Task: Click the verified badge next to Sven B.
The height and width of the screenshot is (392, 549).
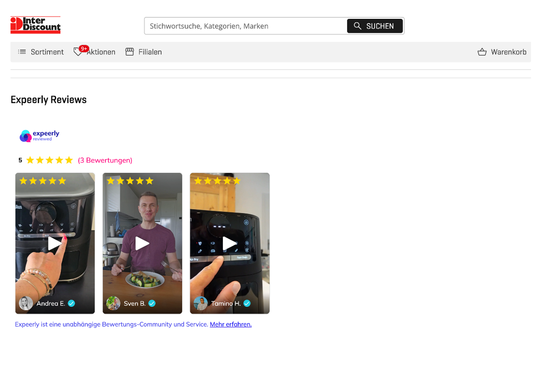Action: tap(152, 303)
